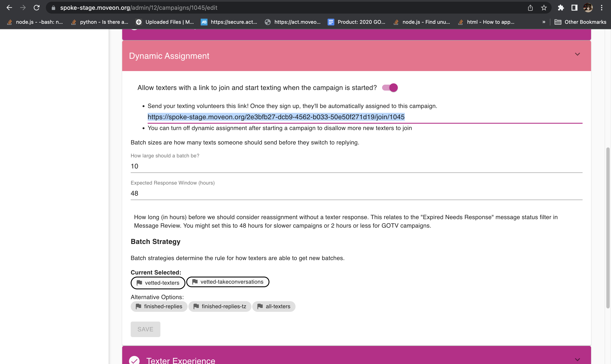Click the batch size input field
Image resolution: width=611 pixels, height=364 pixels.
click(356, 166)
